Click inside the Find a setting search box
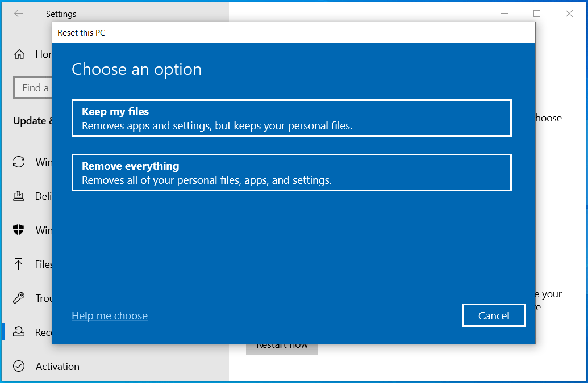The image size is (588, 383). pos(34,87)
